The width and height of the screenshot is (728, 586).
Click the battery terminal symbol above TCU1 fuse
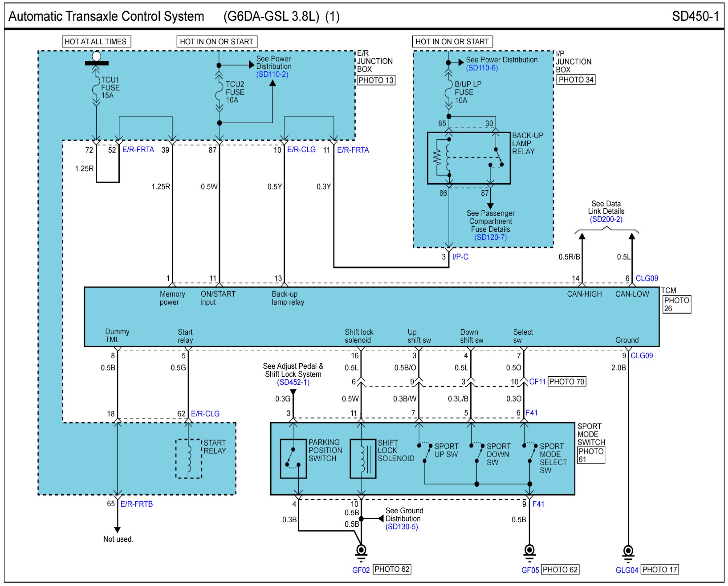click(97, 58)
